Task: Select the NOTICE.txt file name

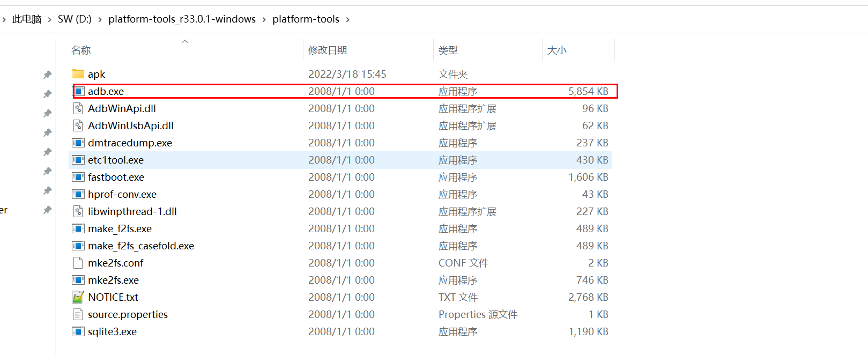Action: 113,297
